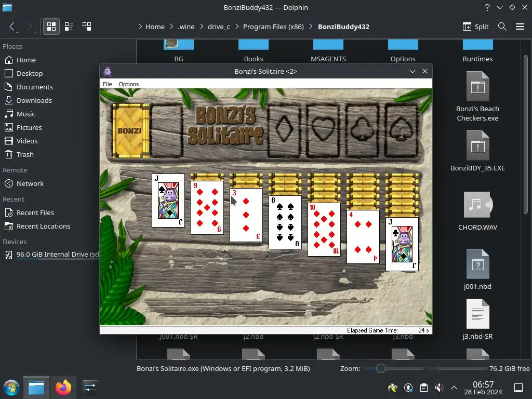Click .wine in the breadcrumb path
532x399 pixels.
point(187,26)
